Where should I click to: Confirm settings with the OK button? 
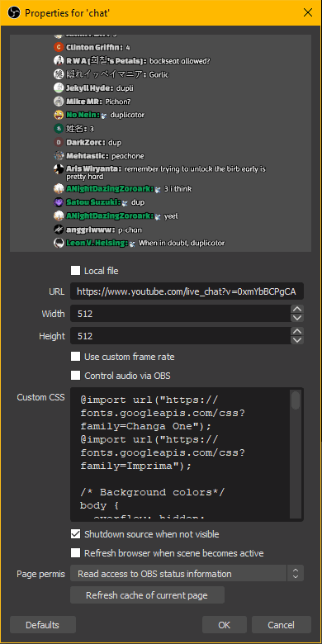(225, 625)
